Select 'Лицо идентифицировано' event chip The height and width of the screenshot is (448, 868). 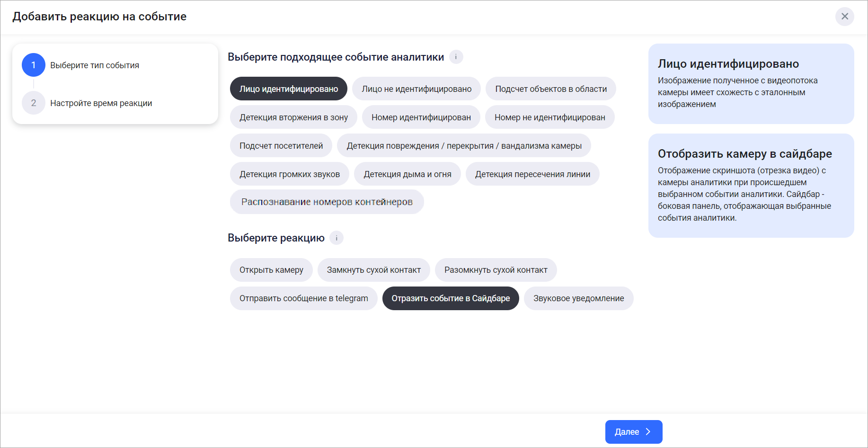pos(289,89)
